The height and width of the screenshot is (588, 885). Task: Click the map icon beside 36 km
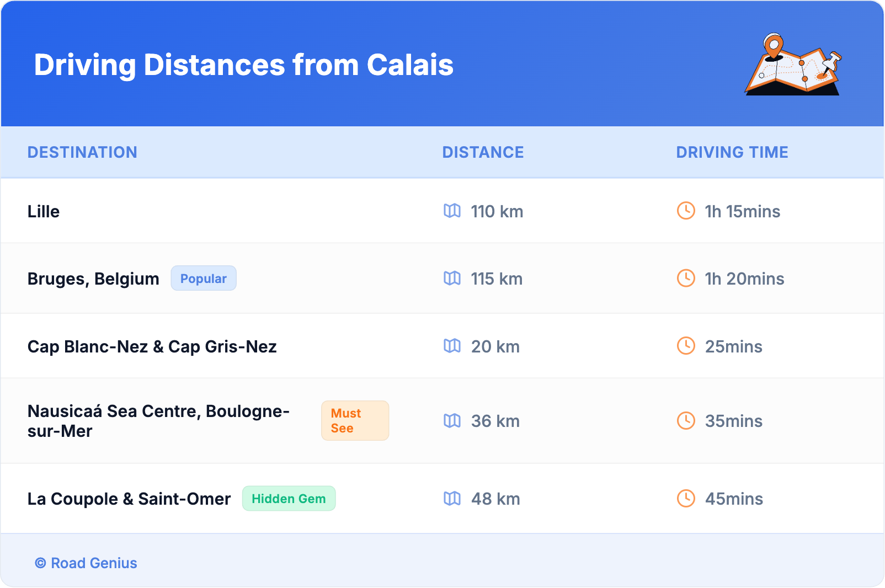(x=452, y=421)
